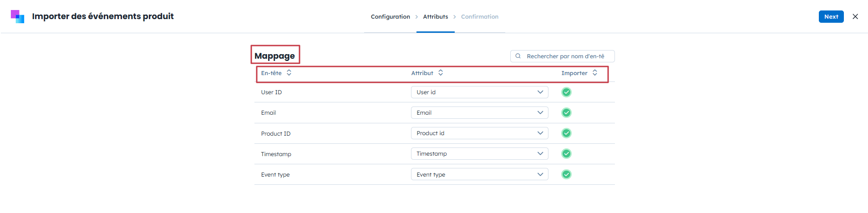Screen dimensions: 868x213
Task: Sort by Importer column arrows
Action: point(595,73)
